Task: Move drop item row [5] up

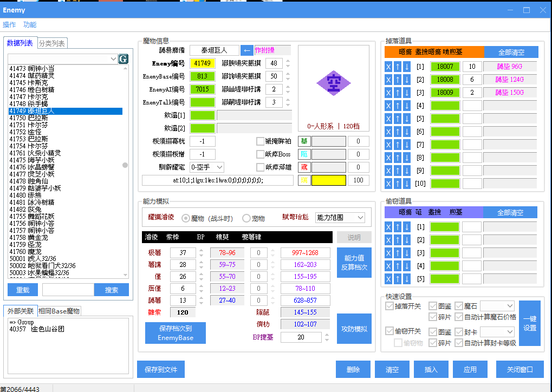Action: click(398, 119)
